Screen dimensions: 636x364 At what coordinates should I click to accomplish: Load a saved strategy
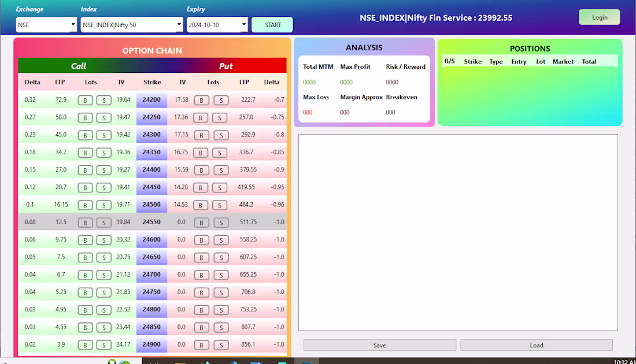point(536,345)
